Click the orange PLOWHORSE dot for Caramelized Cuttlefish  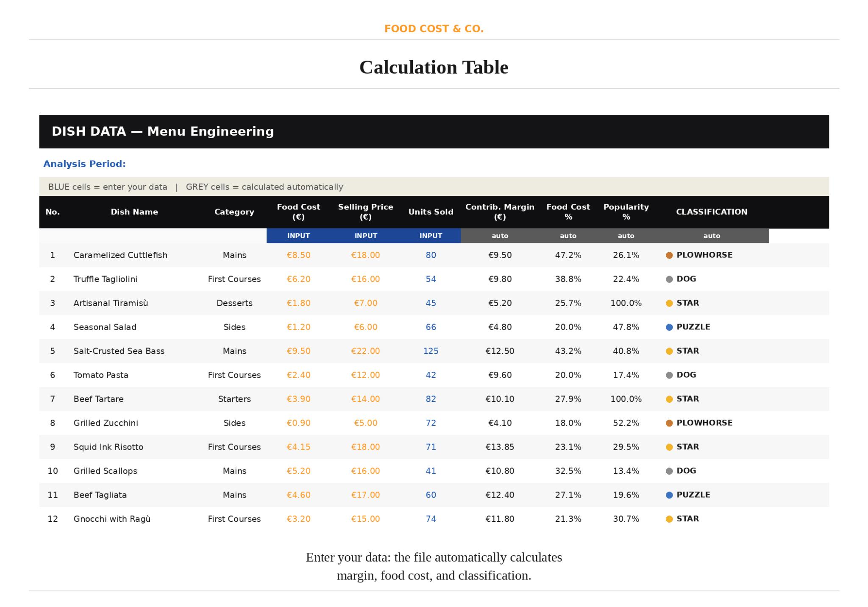tap(669, 255)
